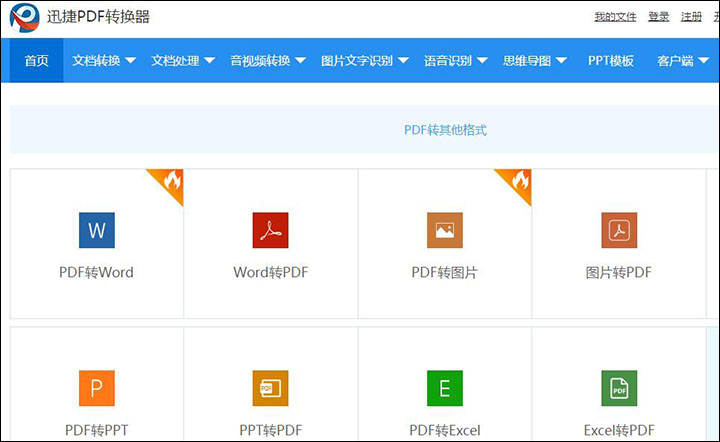Viewport: 720px width, 442px height.
Task: Open the Excel转PDF green file icon
Action: coord(619,388)
